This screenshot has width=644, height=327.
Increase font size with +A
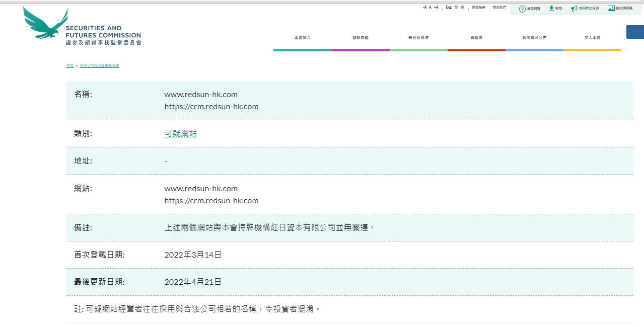click(x=436, y=8)
